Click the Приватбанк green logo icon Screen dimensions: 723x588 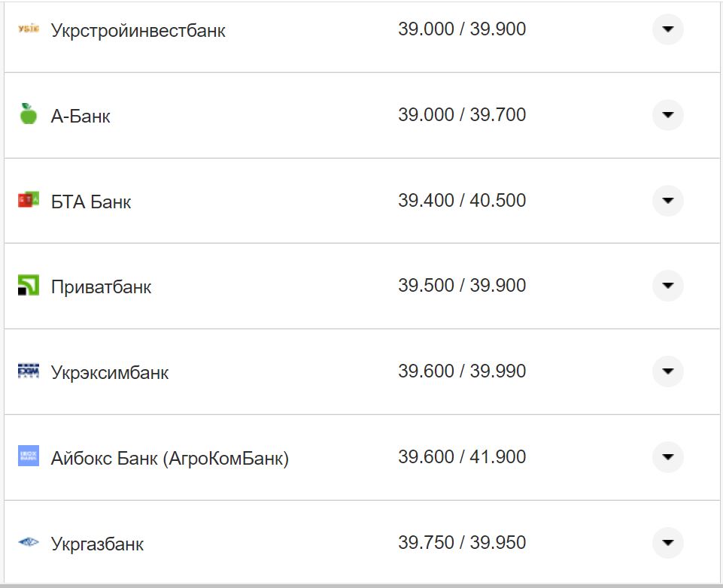coord(27,286)
